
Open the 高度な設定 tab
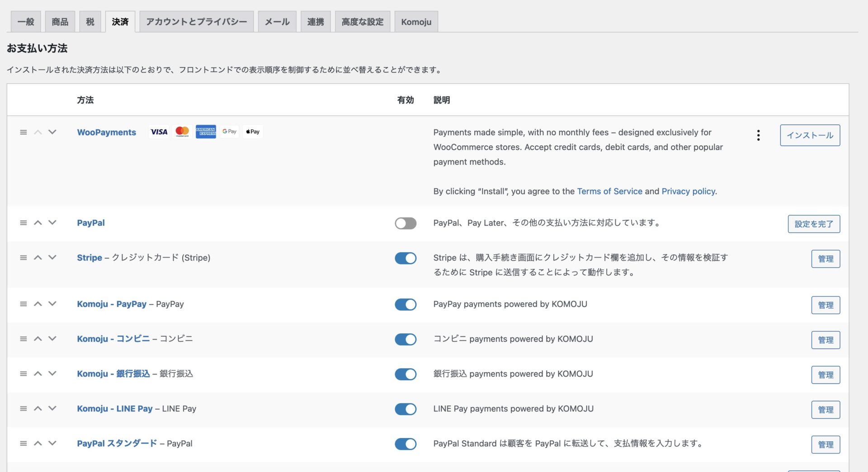click(362, 21)
